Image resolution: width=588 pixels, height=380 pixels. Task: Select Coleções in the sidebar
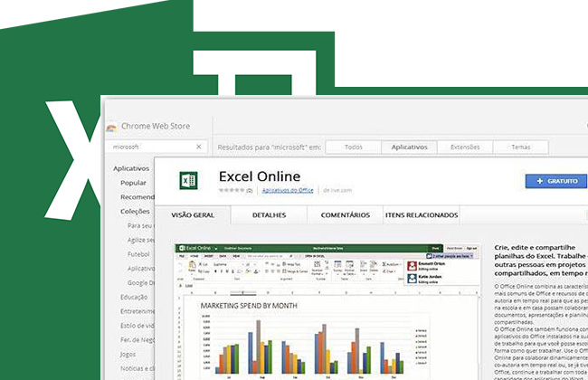click(135, 211)
